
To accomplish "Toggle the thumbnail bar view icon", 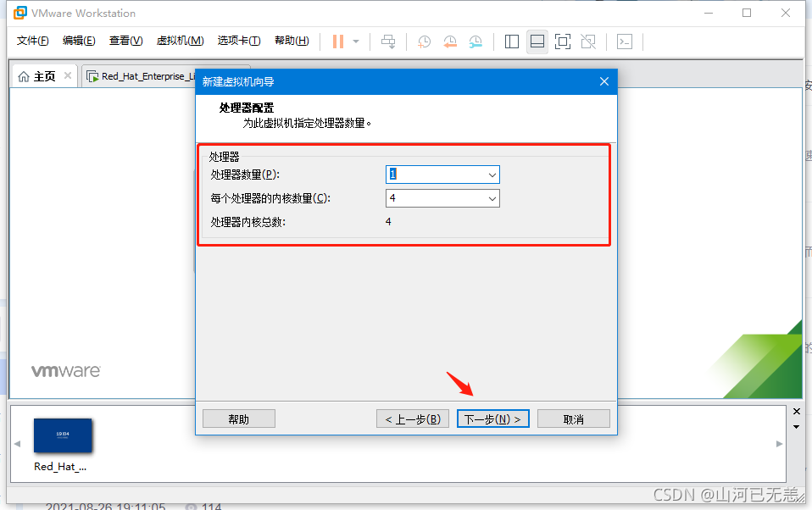I will coord(537,42).
